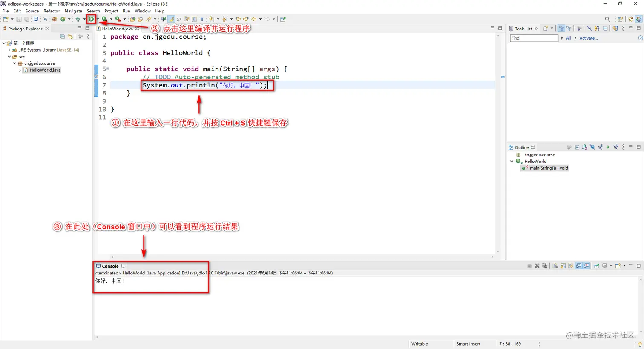Toggle Hide Static Members in Outline
Screen dimensions: 644x349
[x=600, y=147]
